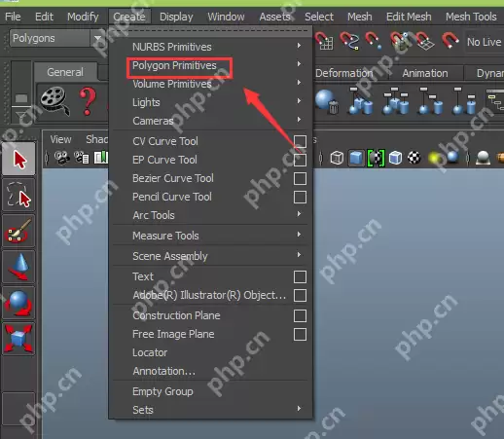The height and width of the screenshot is (439, 504).
Task: Activate the Paint Selection brush tool
Action: pos(18,231)
